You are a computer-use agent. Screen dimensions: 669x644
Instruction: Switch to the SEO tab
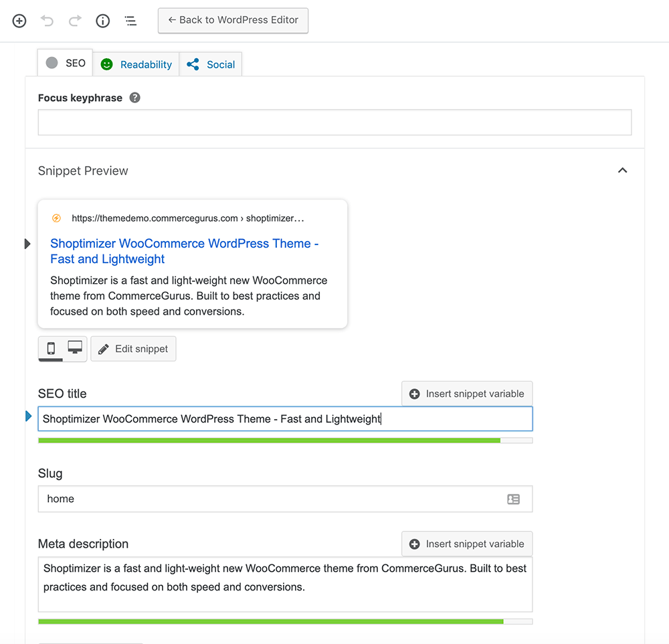click(x=66, y=63)
